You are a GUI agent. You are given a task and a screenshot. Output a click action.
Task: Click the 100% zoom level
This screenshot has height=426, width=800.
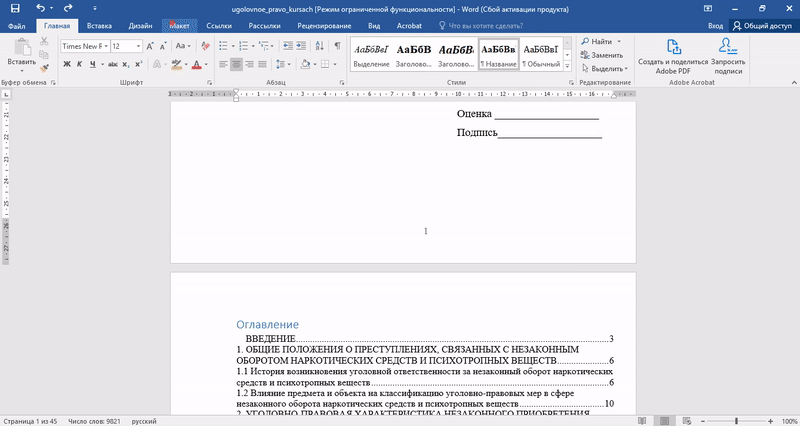tap(789, 421)
